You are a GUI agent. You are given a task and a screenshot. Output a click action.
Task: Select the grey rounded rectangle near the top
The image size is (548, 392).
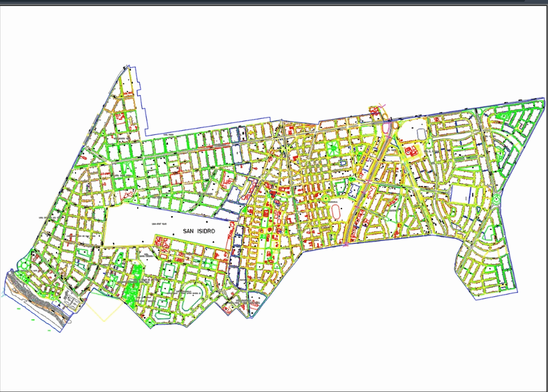pos(422,134)
